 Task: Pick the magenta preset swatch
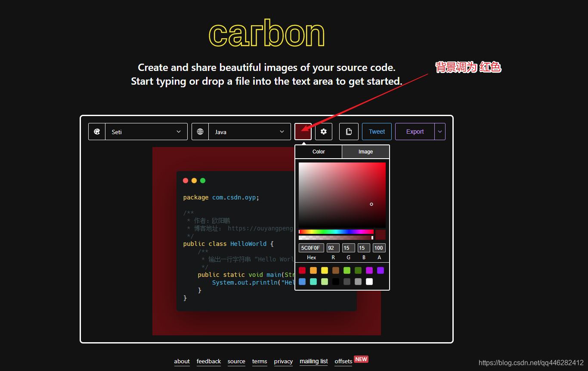coord(369,270)
